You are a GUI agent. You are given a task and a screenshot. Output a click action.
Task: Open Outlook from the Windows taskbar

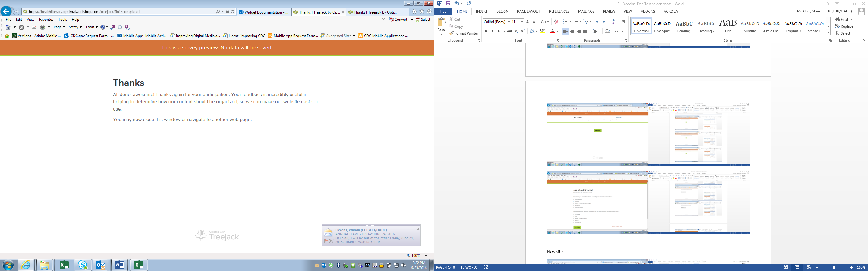click(100, 265)
